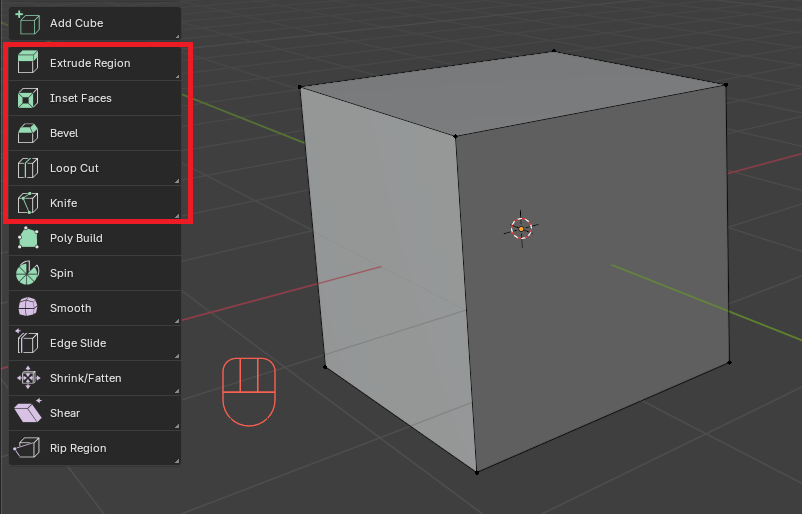Screen dimensions: 802x514
Task: Click the 'Shear' text label
Action: (x=65, y=413)
